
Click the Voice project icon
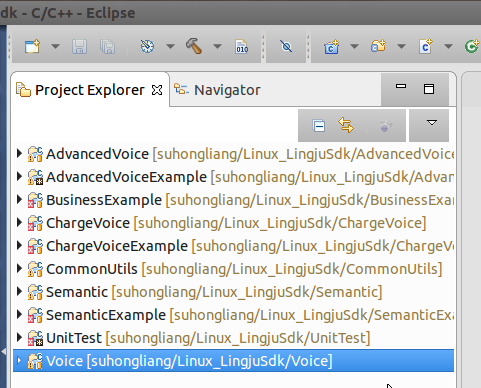[35, 361]
